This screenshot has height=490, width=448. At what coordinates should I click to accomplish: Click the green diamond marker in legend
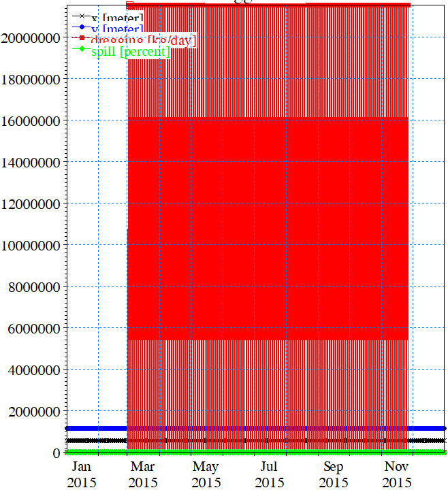point(81,50)
